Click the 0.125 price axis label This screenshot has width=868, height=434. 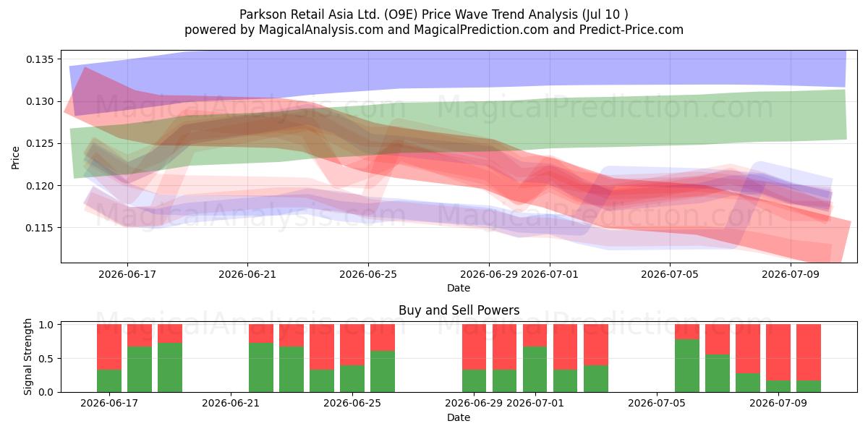click(41, 144)
